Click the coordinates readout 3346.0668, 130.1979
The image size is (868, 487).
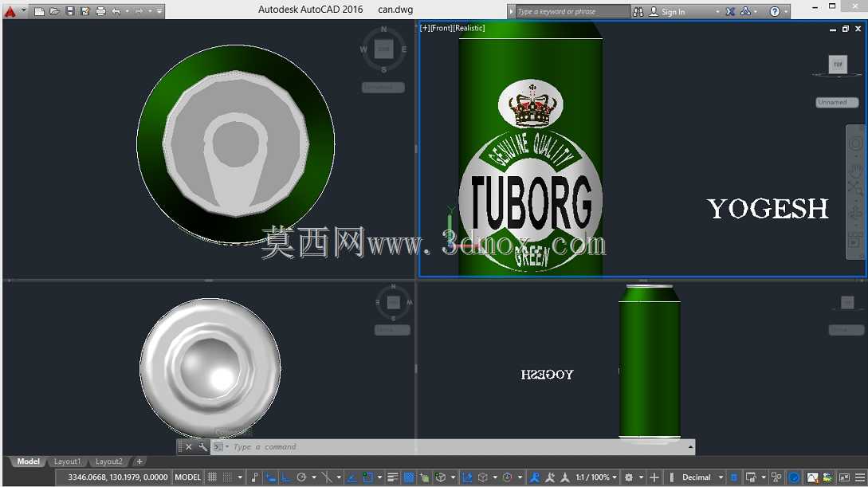118,477
